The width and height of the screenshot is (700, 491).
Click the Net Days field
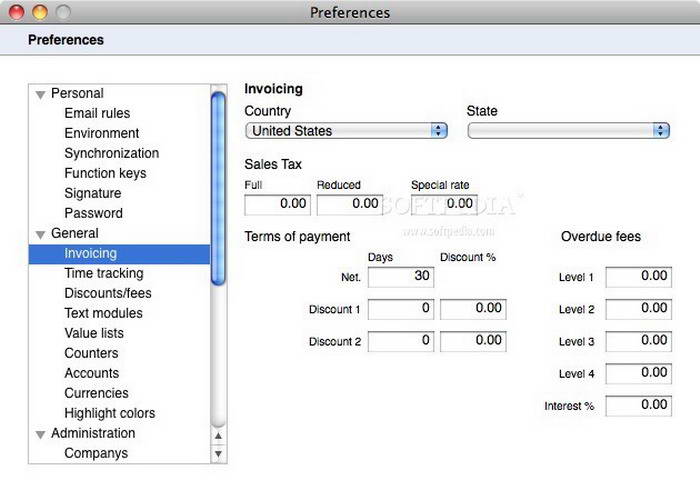click(x=400, y=277)
